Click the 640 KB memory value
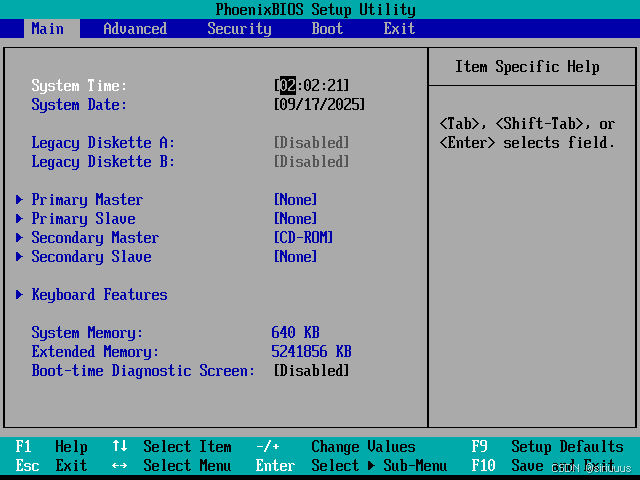 click(296, 333)
